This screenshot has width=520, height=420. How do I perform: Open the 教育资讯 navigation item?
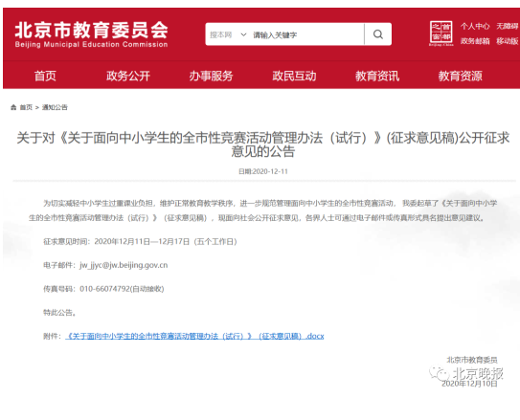[x=377, y=76]
